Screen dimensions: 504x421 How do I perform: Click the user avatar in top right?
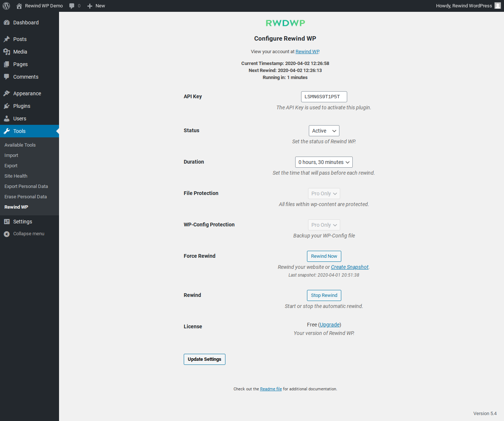[x=498, y=6]
